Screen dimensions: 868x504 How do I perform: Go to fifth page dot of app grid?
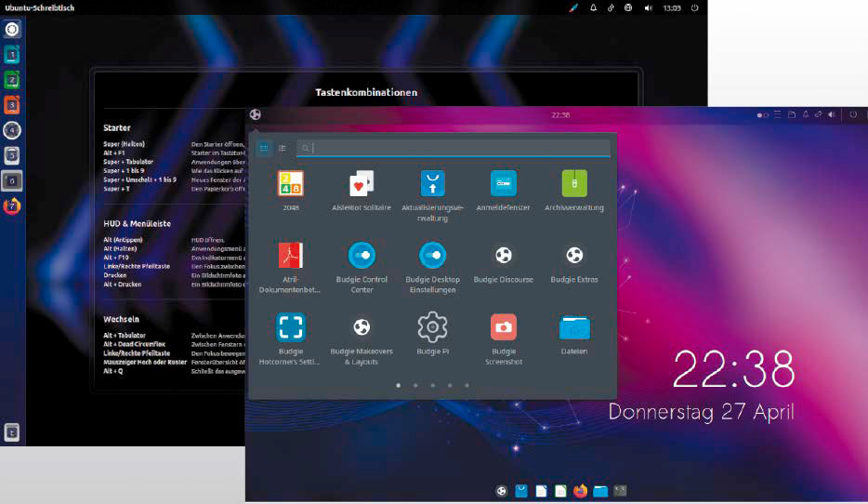click(x=467, y=385)
